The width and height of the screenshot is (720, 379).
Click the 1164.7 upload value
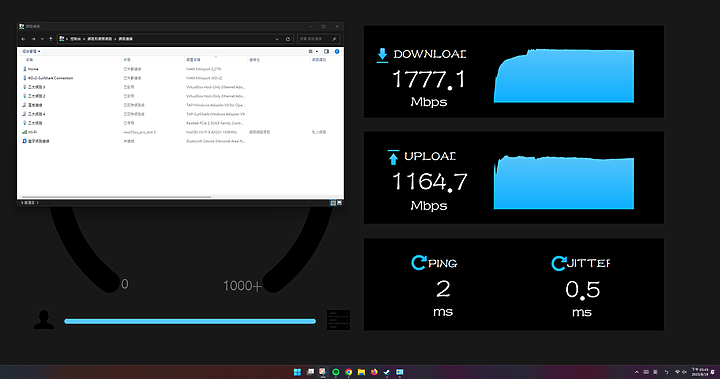click(430, 181)
